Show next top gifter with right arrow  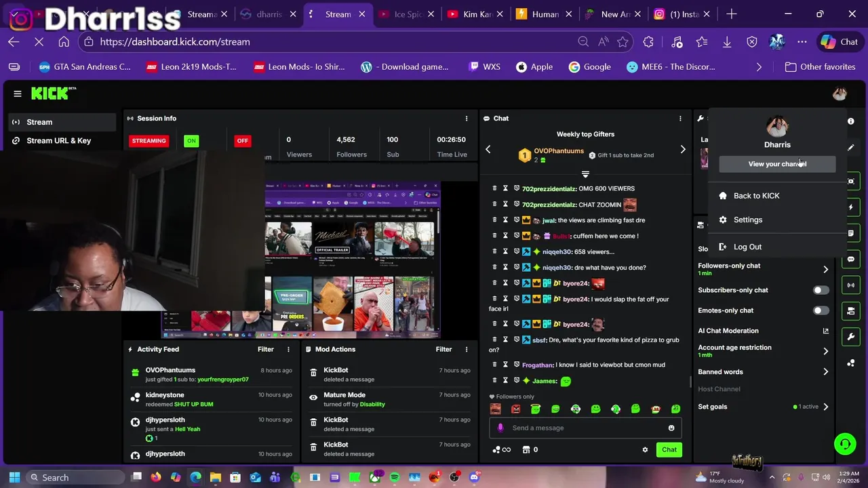coord(683,149)
